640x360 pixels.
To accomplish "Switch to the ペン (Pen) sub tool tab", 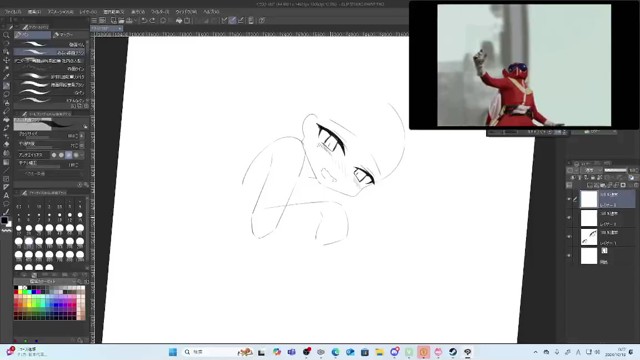I will click(33, 35).
